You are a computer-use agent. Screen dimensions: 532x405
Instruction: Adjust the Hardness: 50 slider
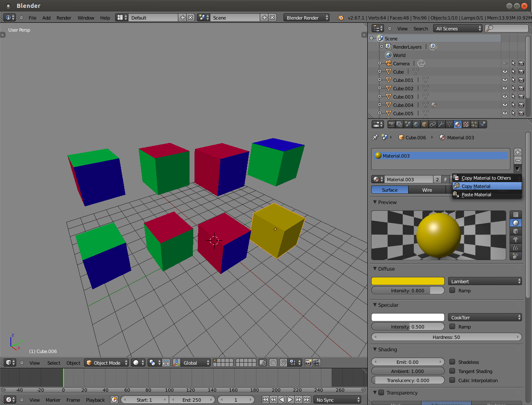coord(446,337)
